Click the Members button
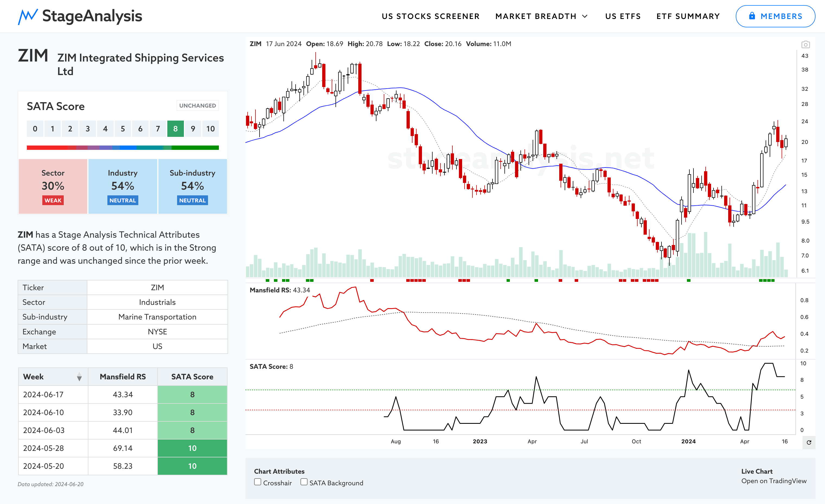The width and height of the screenshot is (825, 504). [x=775, y=16]
